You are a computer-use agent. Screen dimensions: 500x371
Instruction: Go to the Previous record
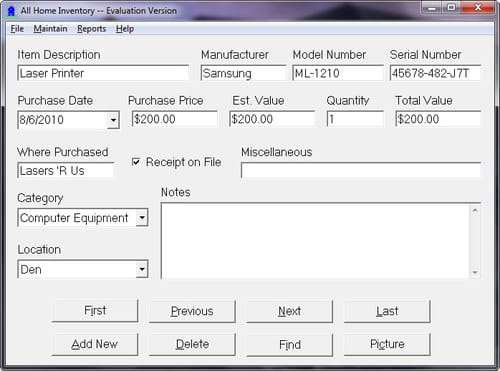point(192,311)
